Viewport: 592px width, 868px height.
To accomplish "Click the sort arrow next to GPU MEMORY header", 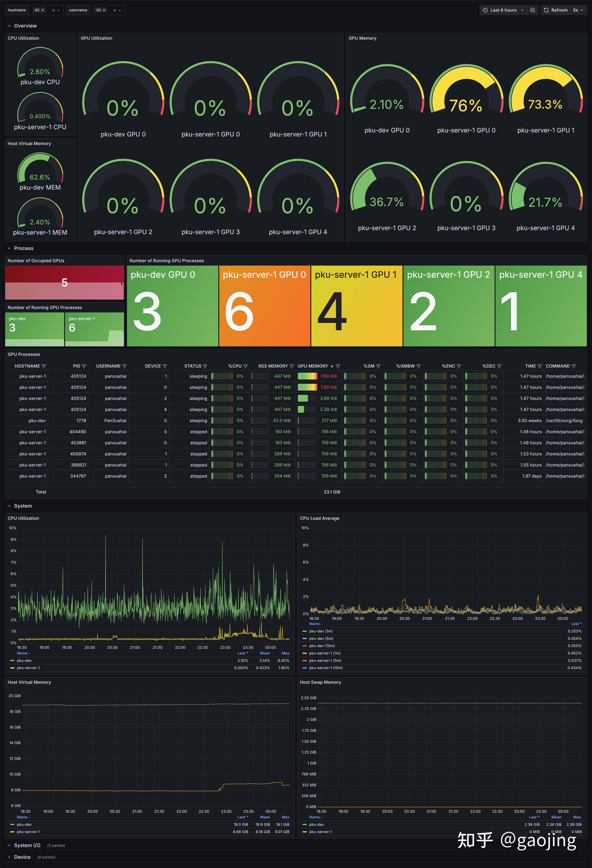I will point(332,366).
